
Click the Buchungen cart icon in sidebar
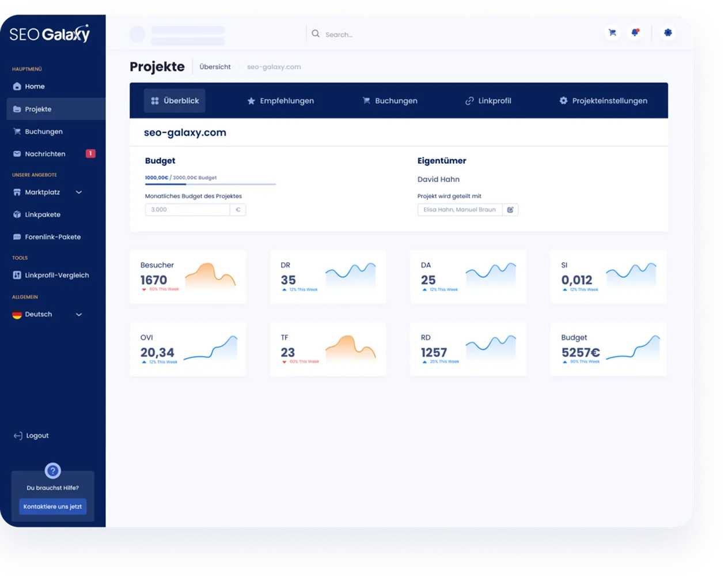tap(17, 131)
